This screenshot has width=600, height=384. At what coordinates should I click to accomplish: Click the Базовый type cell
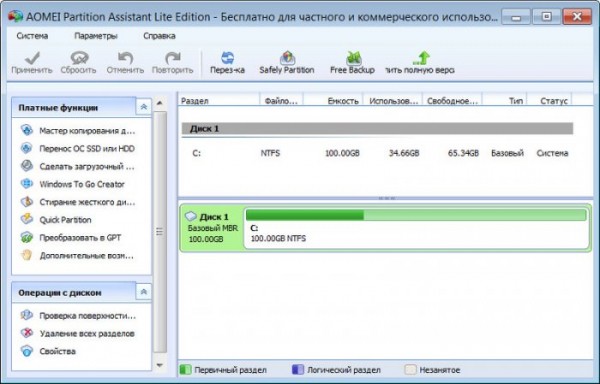tap(507, 153)
